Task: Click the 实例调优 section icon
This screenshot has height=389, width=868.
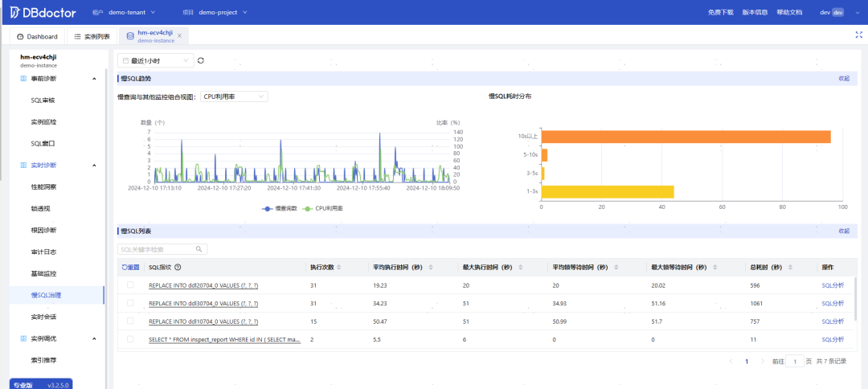Action: [23, 338]
